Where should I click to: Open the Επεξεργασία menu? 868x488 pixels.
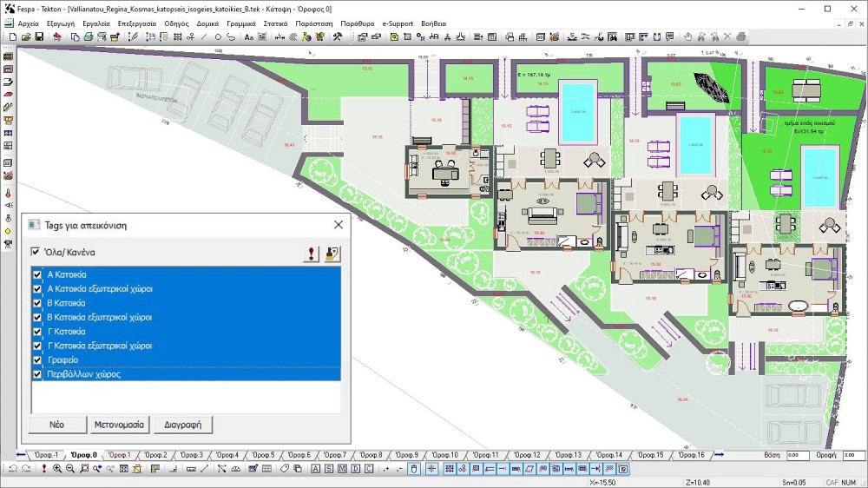(137, 23)
